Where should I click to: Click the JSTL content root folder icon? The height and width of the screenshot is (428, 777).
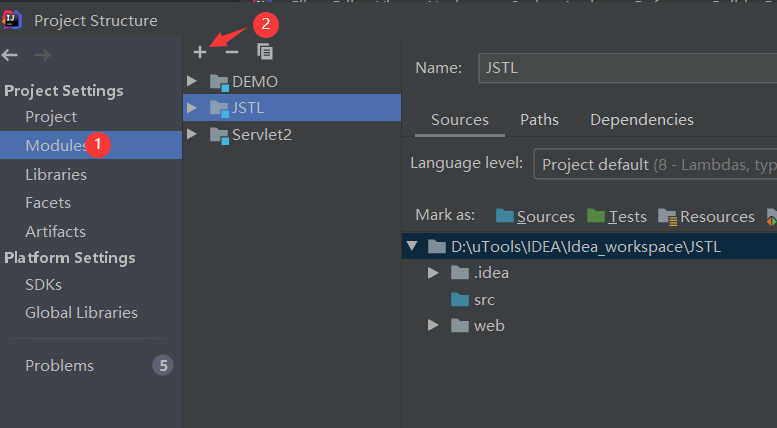437,246
